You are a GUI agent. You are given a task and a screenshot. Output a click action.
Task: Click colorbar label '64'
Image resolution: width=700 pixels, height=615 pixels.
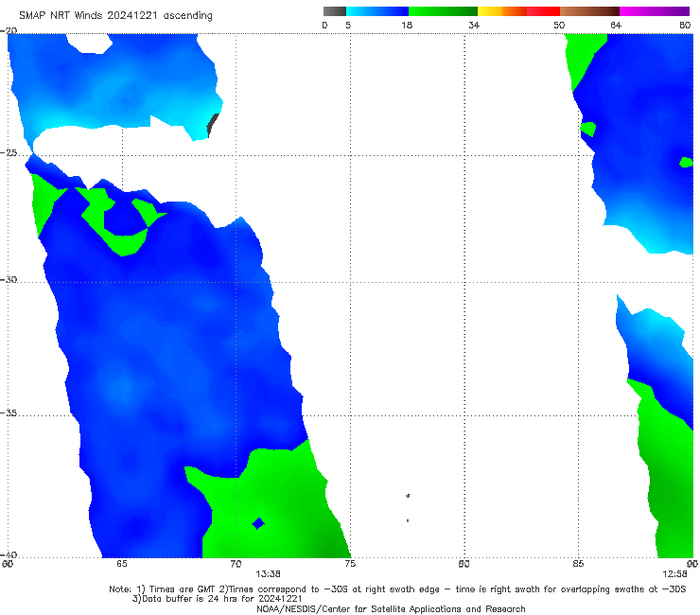click(616, 26)
